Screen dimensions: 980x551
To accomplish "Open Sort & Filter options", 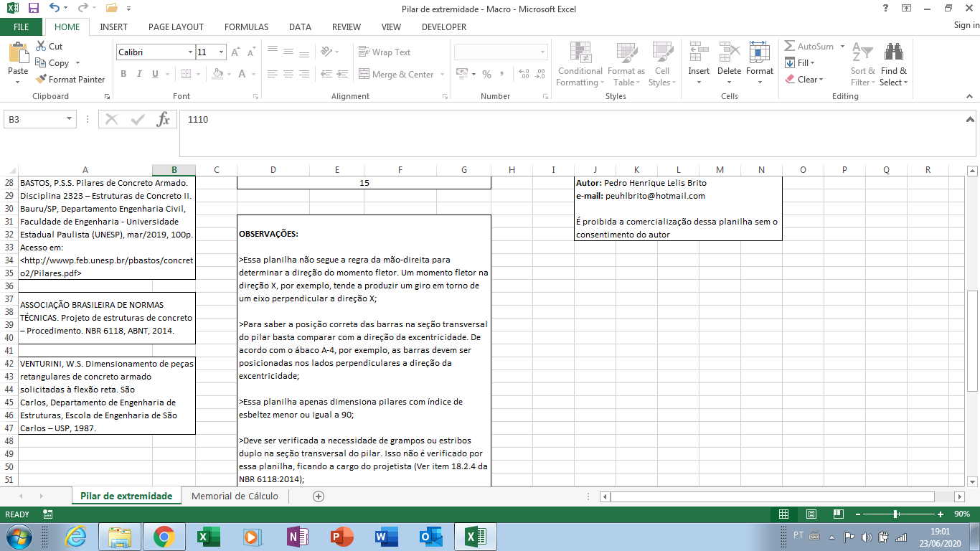I will pos(862,64).
